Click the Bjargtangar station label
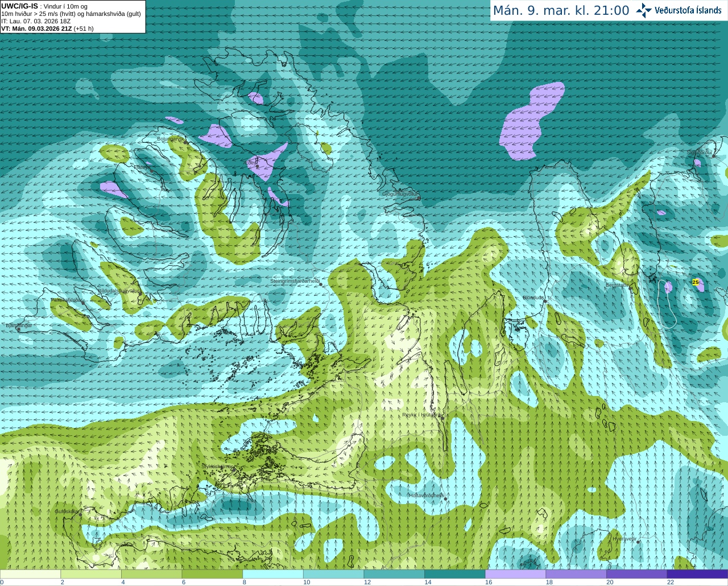This screenshot has width=728, height=586. tap(19, 325)
